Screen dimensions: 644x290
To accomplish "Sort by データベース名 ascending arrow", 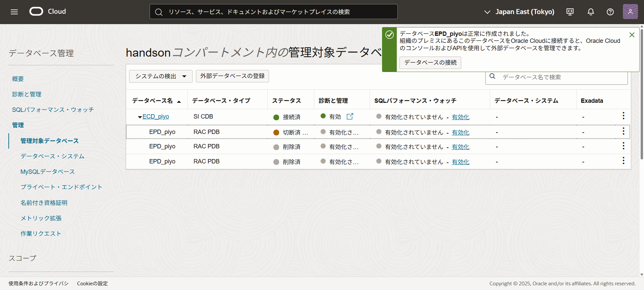I will point(179,101).
